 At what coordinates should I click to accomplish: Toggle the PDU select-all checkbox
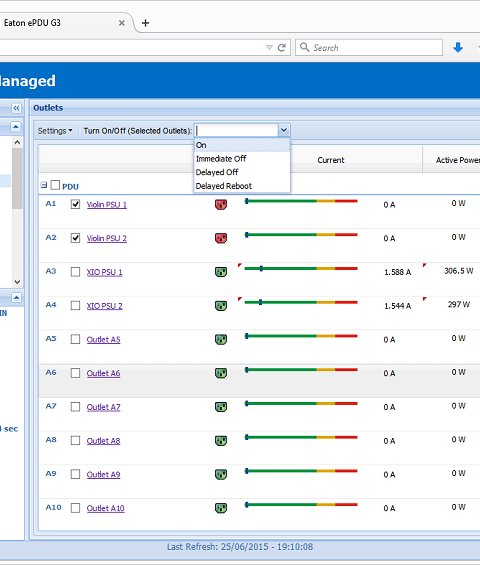point(55,185)
